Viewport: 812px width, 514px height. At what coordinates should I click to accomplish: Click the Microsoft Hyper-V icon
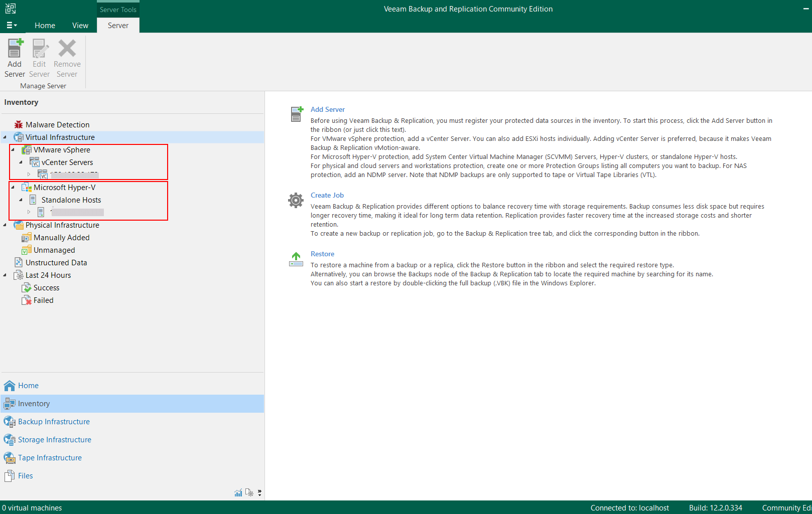pyautogui.click(x=27, y=187)
